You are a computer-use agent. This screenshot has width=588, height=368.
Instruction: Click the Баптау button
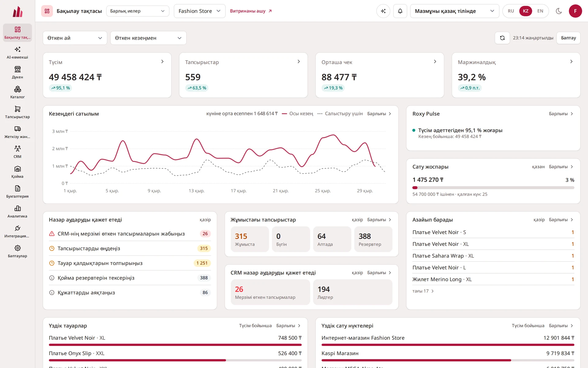pos(568,38)
